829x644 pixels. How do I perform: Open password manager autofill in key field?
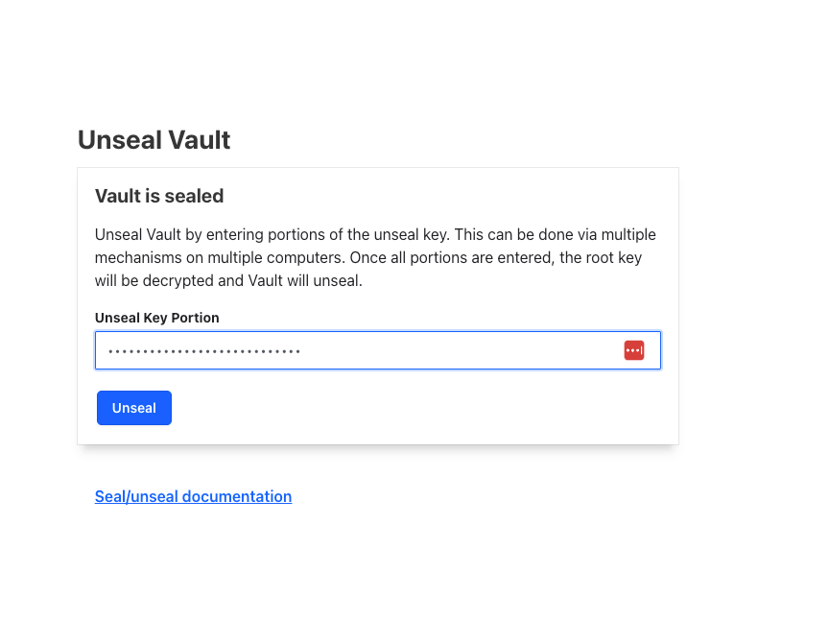tap(634, 350)
